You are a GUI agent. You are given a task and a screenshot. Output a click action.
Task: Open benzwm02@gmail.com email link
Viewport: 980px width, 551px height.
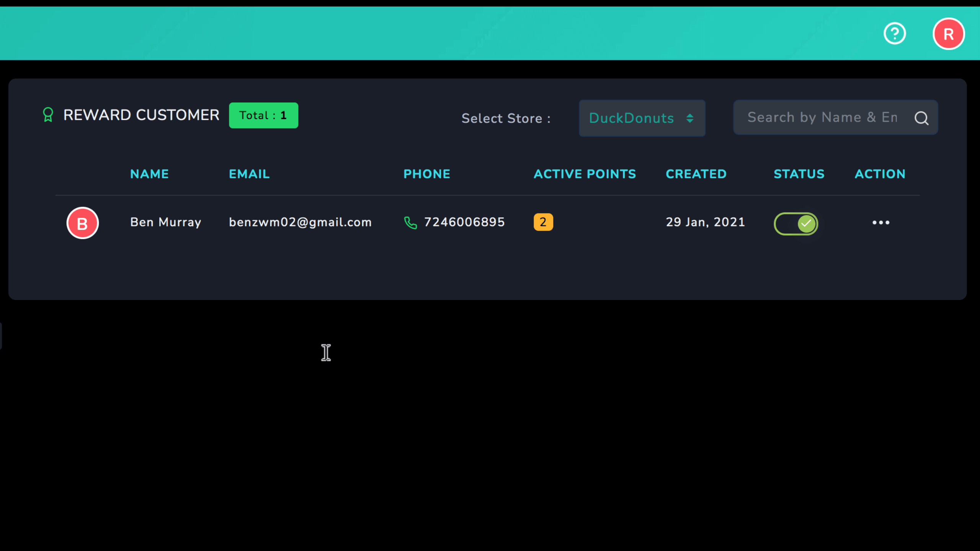tap(300, 222)
